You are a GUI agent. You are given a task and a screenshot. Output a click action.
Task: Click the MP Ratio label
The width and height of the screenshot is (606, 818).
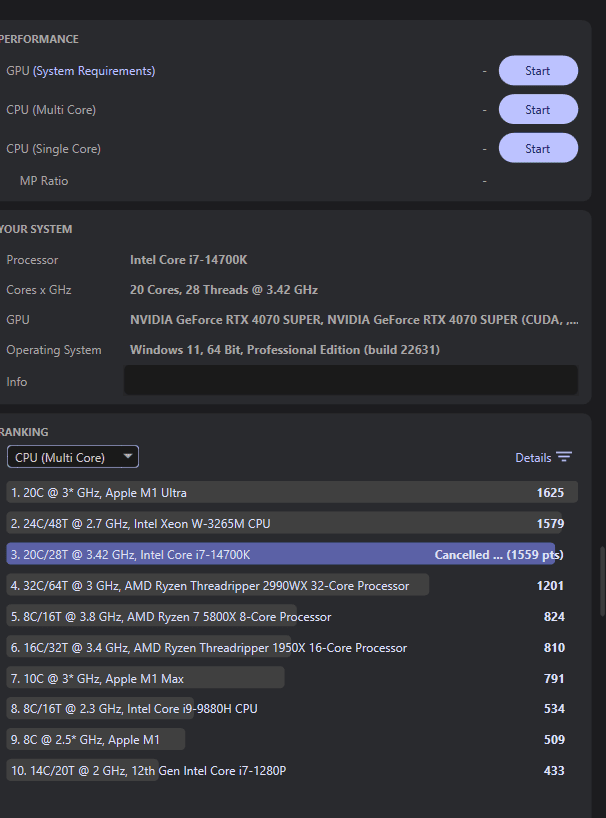point(44,181)
